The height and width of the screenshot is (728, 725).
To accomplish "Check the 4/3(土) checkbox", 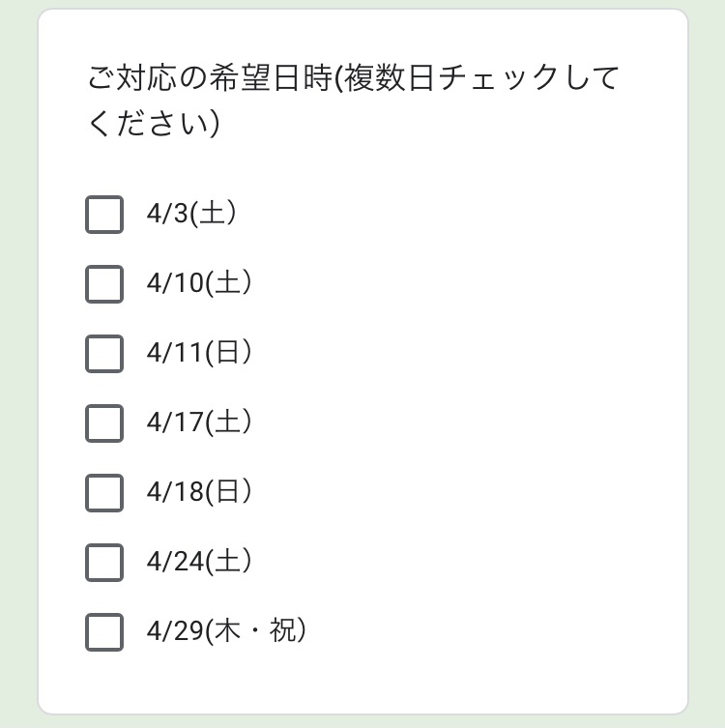I will coord(104,215).
